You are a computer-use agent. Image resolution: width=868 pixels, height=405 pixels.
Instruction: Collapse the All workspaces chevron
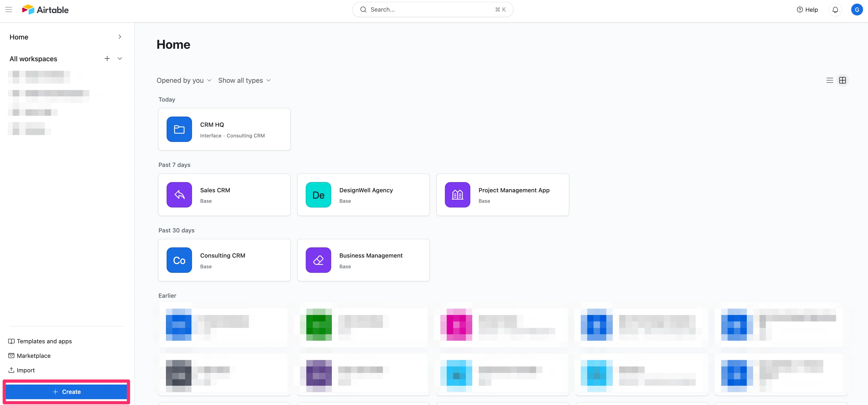point(120,59)
